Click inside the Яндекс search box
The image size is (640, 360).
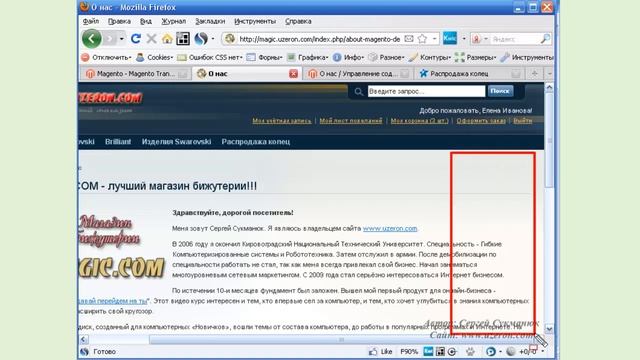515,39
